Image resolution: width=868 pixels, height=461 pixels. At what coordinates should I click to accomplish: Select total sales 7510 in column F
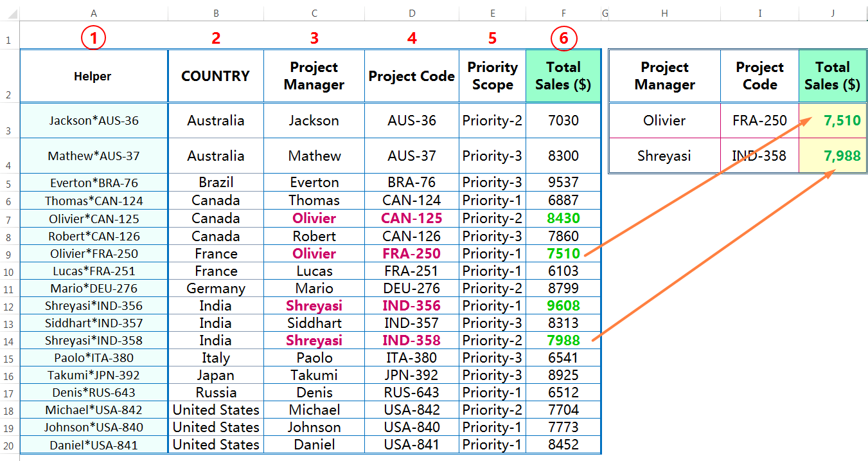[x=563, y=253]
